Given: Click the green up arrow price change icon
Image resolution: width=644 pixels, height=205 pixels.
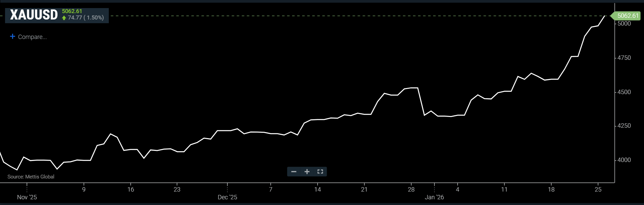Looking at the screenshot, I should click(x=64, y=18).
